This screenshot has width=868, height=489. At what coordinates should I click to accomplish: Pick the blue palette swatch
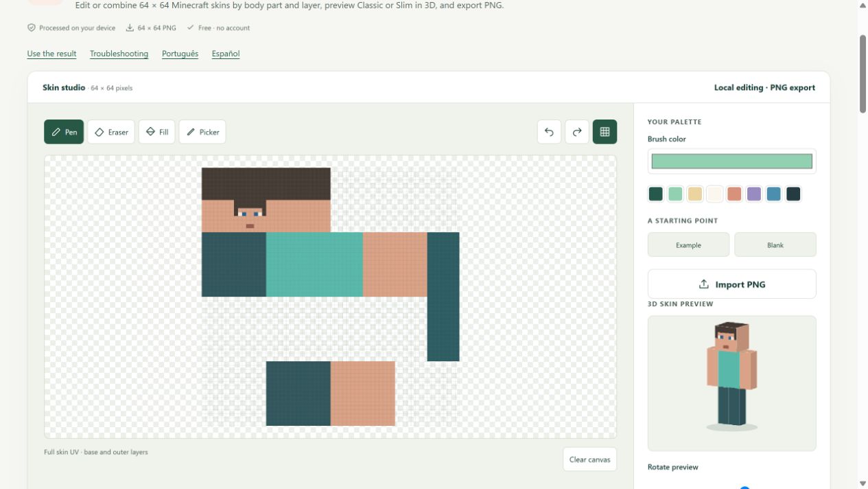point(773,194)
